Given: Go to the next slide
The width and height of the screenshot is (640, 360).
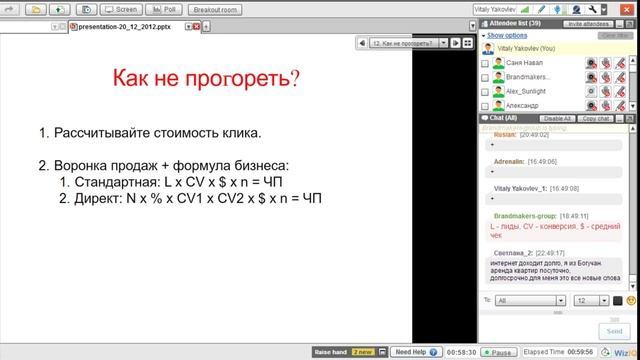Looking at the screenshot, I should (x=455, y=43).
